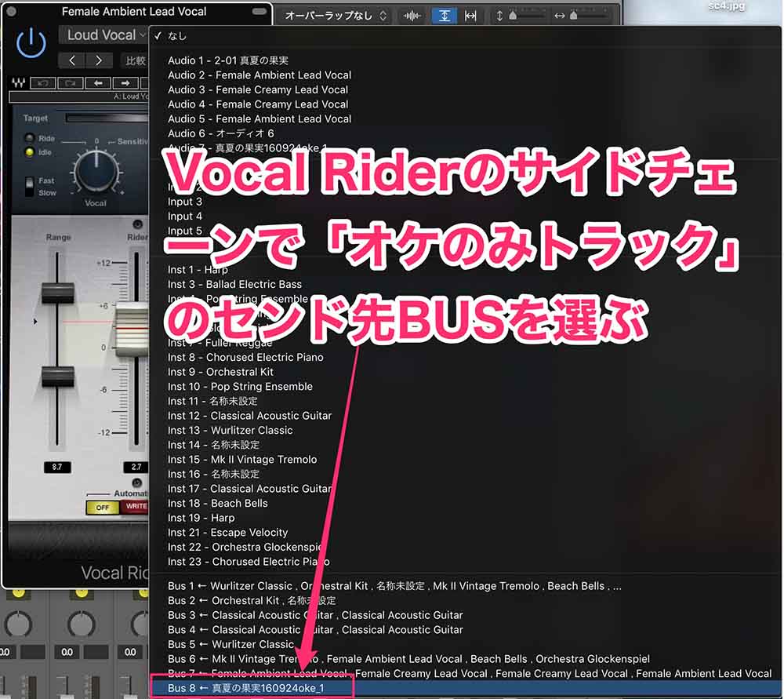Toggle the horizontal auto zoom button
This screenshot has height=699, width=784.
pos(470,16)
